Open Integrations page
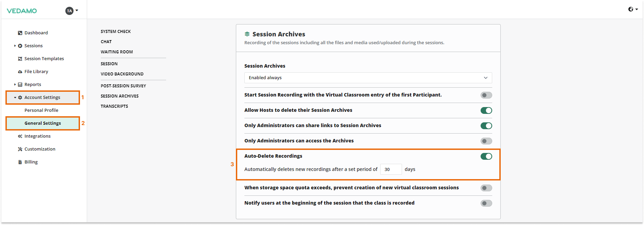 [37, 136]
